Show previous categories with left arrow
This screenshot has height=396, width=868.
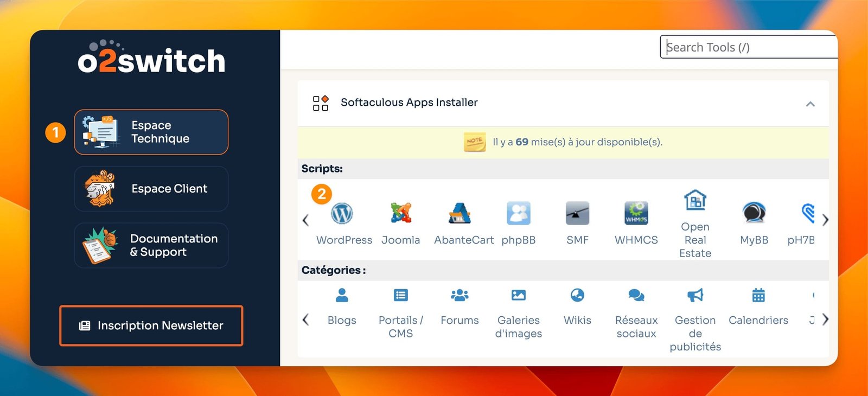[x=305, y=320]
